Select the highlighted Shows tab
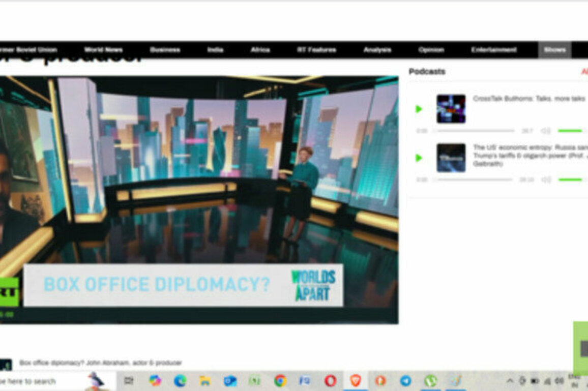 [554, 50]
